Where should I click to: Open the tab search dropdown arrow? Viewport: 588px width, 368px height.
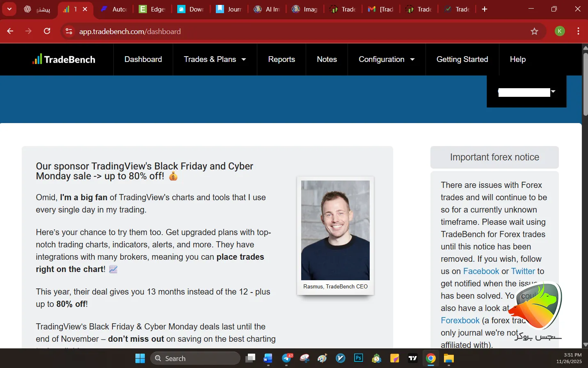click(x=9, y=9)
